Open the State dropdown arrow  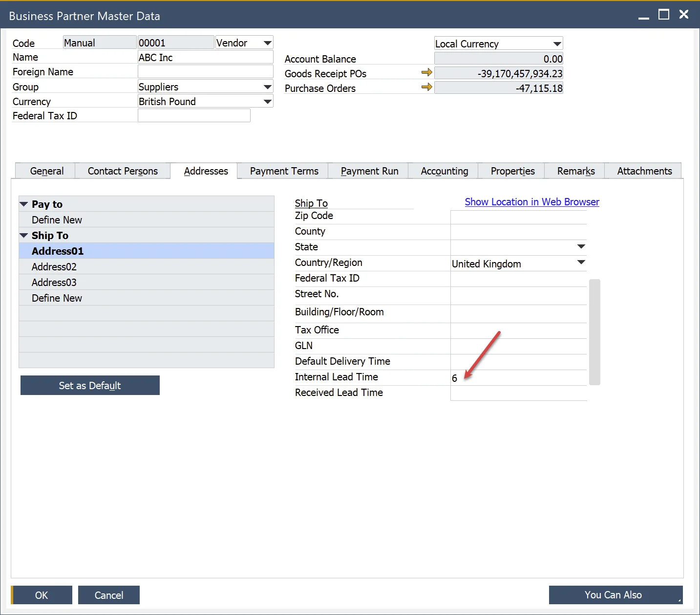pyautogui.click(x=581, y=247)
